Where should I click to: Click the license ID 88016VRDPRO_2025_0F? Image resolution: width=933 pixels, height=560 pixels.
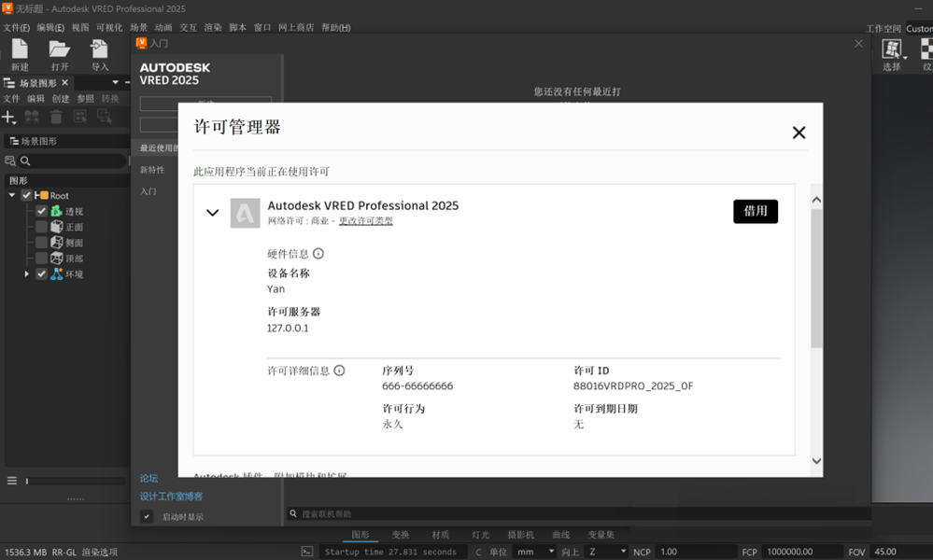tap(633, 385)
